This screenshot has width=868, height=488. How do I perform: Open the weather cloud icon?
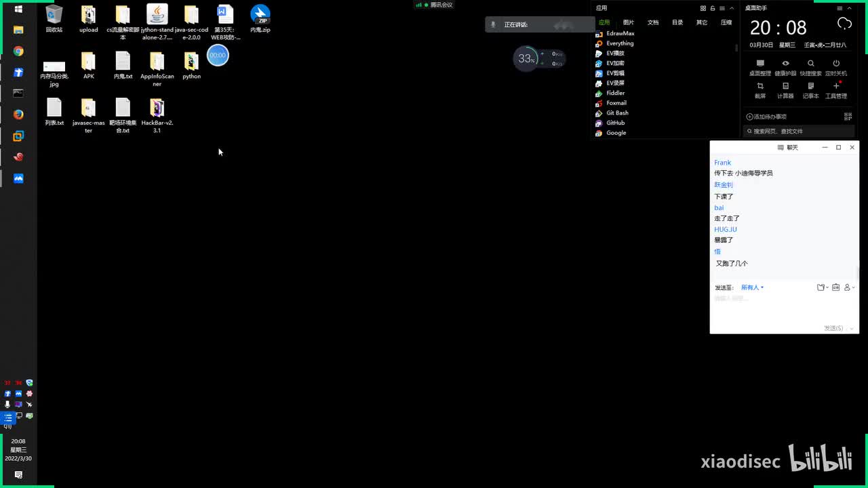click(x=844, y=24)
